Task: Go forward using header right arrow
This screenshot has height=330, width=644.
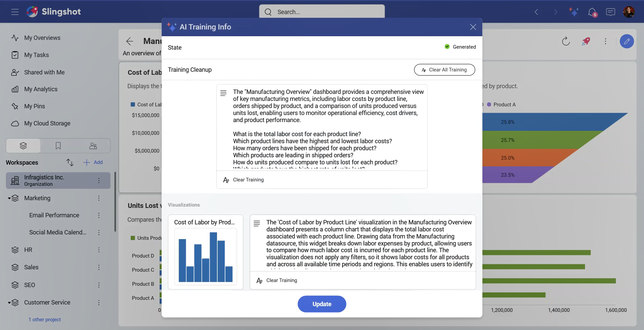Action: (x=555, y=12)
